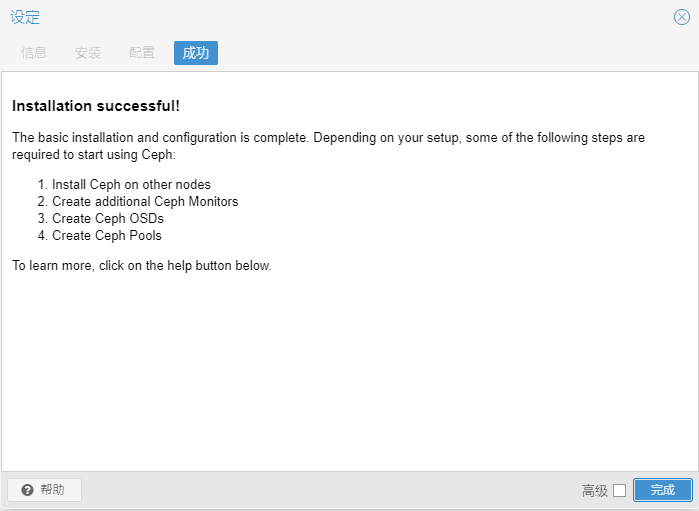The width and height of the screenshot is (699, 511).
Task: Close the 设定 dialog with the X icon
Action: click(682, 17)
